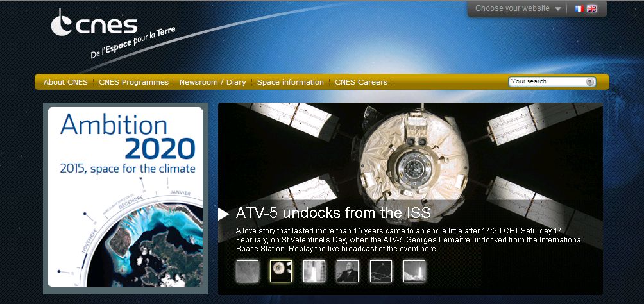Click the CNES logo
Viewport: 644px width, 304px height.
pos(94,23)
